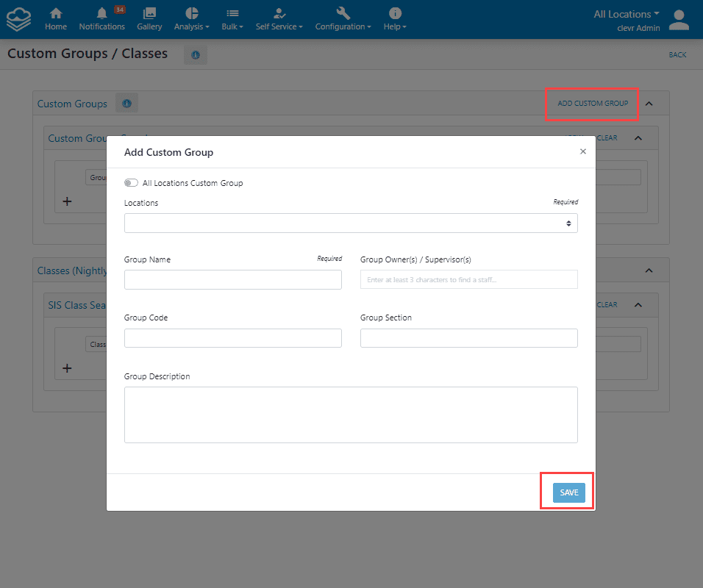Collapse the SIS Class Search section chevron

point(638,305)
